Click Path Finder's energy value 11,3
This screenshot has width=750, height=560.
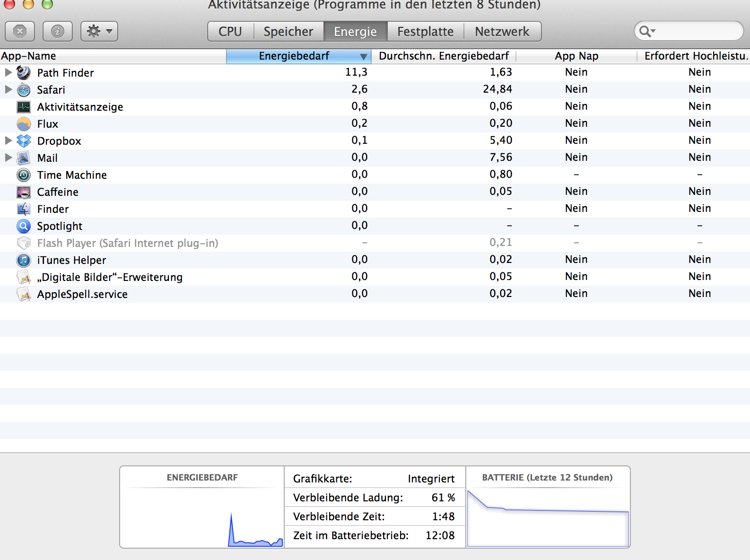point(356,72)
